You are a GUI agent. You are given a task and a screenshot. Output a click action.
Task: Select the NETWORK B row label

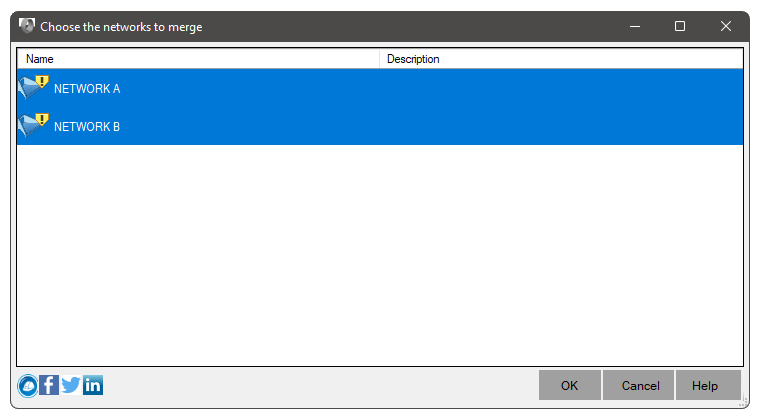point(87,127)
